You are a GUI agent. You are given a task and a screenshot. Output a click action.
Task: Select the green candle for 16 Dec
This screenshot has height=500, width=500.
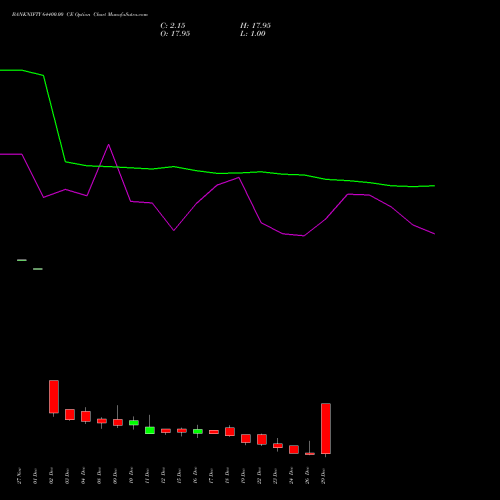(x=198, y=431)
